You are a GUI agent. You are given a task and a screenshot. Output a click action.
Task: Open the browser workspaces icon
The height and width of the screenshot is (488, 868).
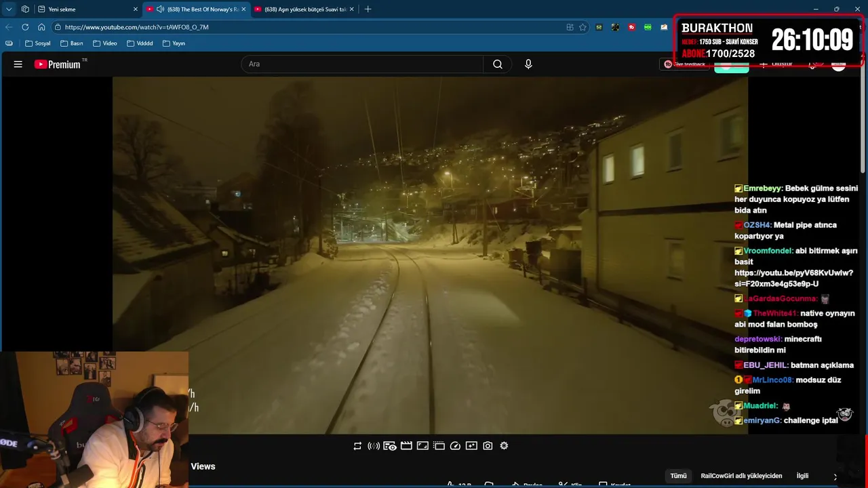[25, 9]
